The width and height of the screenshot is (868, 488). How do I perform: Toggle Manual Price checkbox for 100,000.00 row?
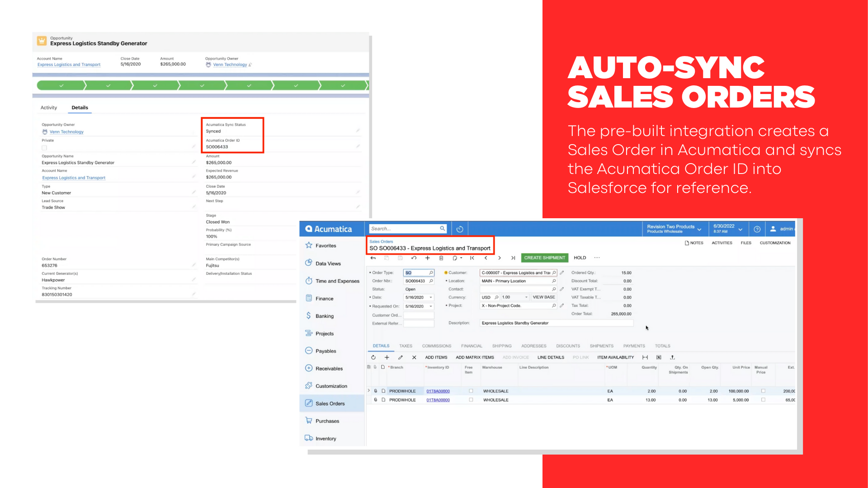tap(763, 391)
